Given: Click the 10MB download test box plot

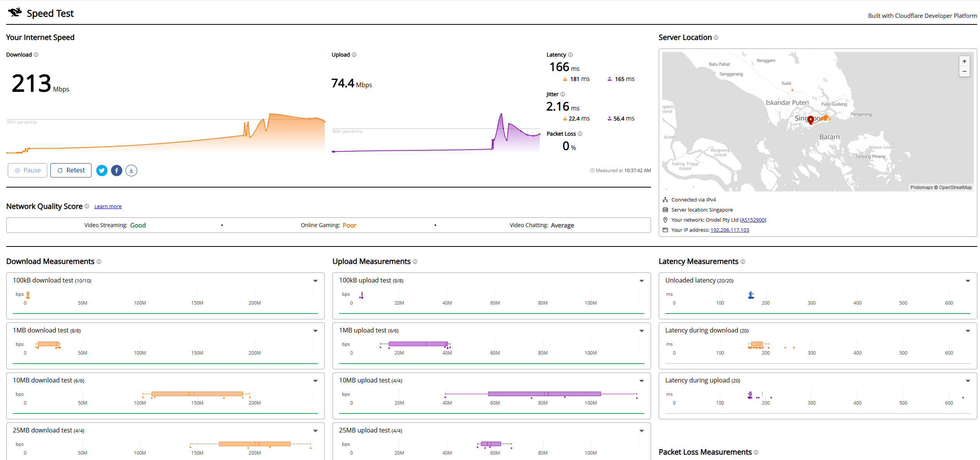Looking at the screenshot, I should pyautogui.click(x=196, y=394).
